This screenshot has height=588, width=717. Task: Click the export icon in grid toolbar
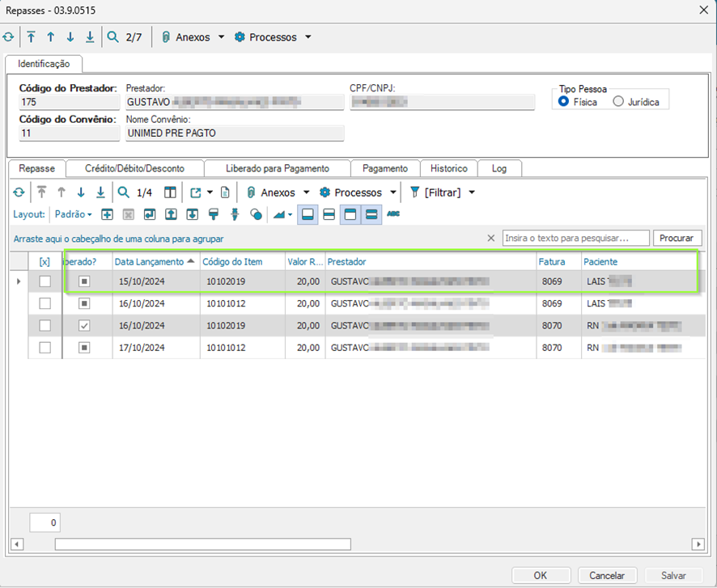point(196,192)
